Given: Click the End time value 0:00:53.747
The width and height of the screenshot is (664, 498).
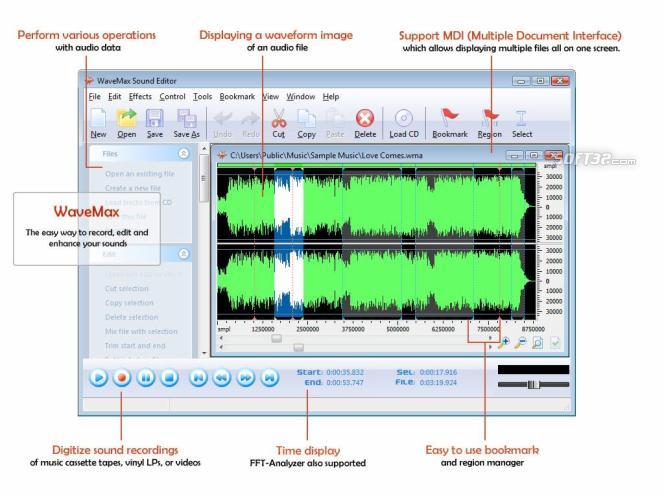Looking at the screenshot, I should pos(345,382).
